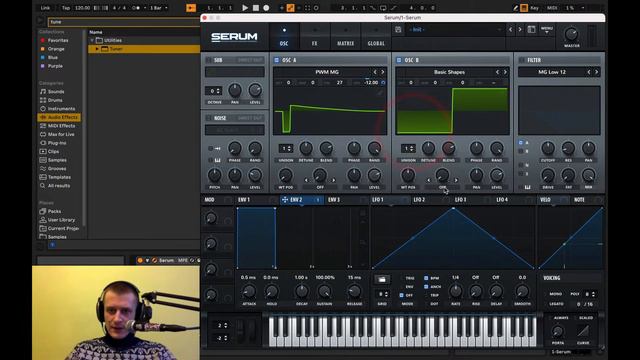
Task: Click All results in browser sidebar
Action: pos(59,186)
